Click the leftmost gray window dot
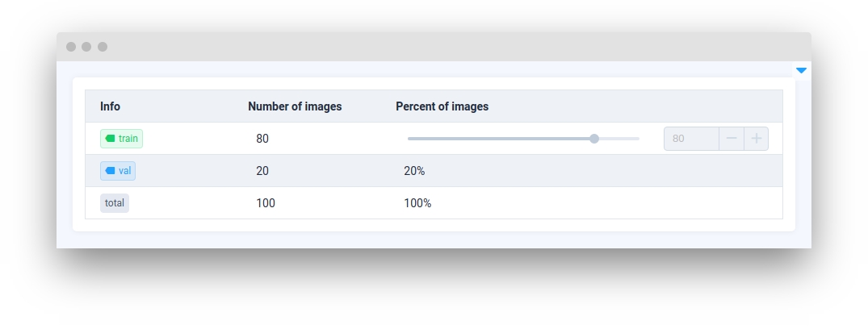The width and height of the screenshot is (868, 329). pyautogui.click(x=71, y=47)
